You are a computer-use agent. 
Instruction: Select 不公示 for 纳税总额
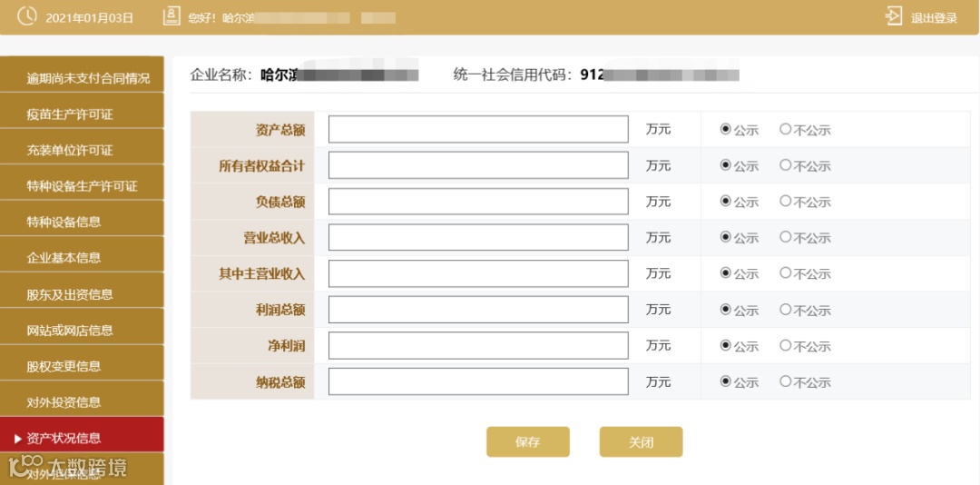[786, 381]
